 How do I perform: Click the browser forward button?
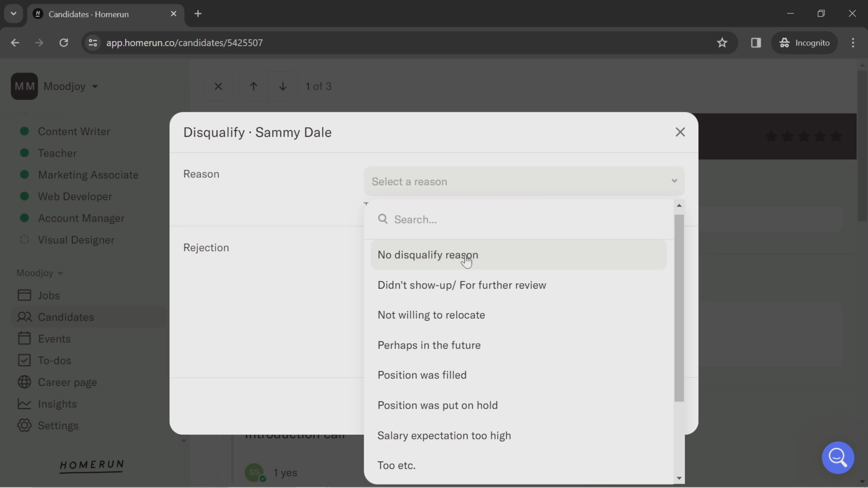[x=39, y=43]
